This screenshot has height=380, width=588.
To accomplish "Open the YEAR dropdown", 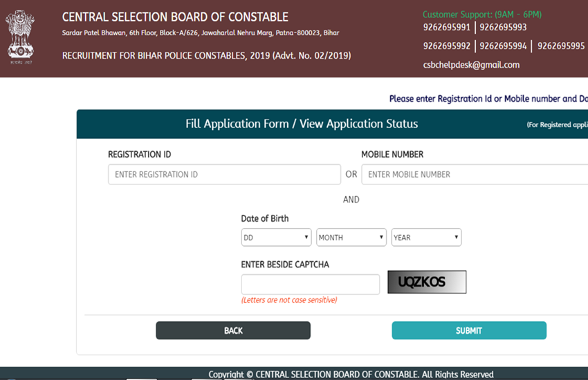I will pos(426,238).
